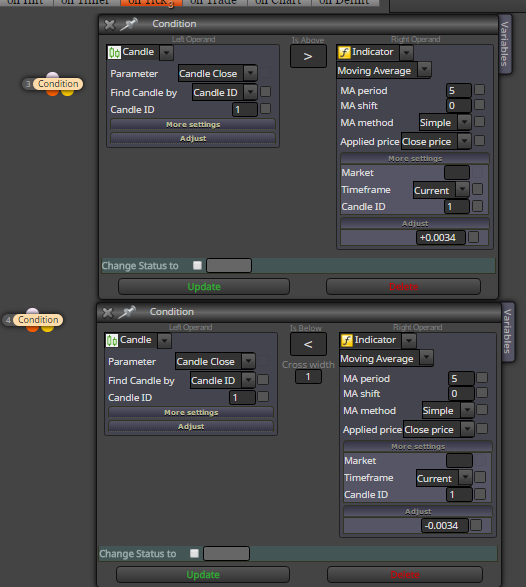Click upper Change Status to value field
This screenshot has width=526, height=587.
pyautogui.click(x=229, y=265)
